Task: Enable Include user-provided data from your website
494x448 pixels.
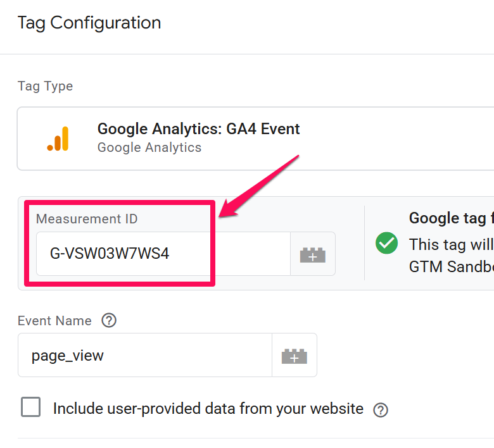Action: (x=30, y=407)
